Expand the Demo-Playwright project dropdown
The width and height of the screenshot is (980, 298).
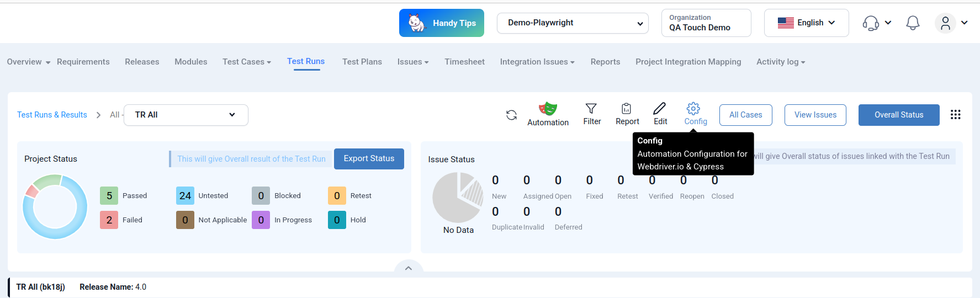click(x=573, y=23)
